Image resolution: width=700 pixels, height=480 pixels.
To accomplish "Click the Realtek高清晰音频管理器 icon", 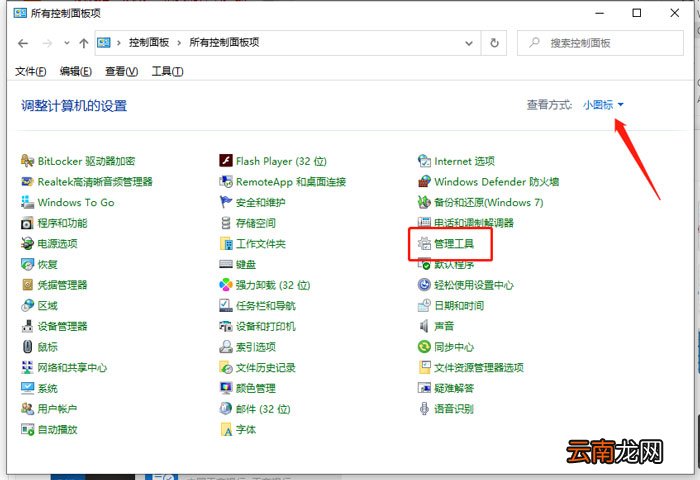I will (x=27, y=182).
